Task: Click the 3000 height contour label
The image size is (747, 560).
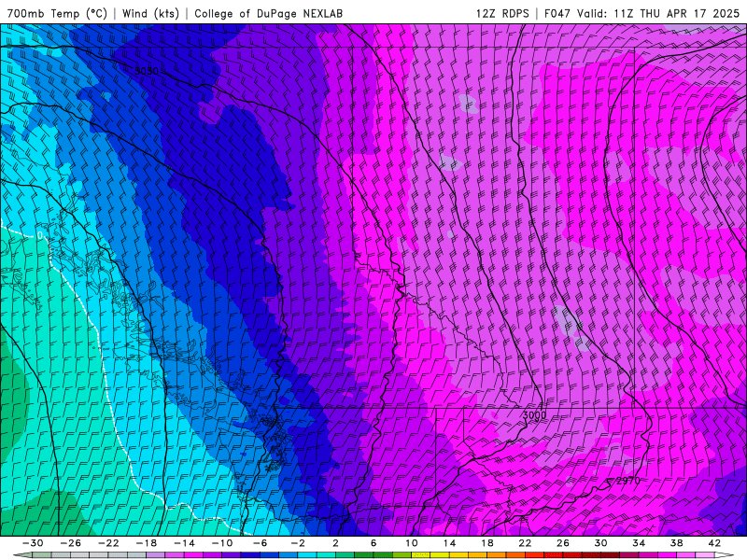Action: click(534, 415)
